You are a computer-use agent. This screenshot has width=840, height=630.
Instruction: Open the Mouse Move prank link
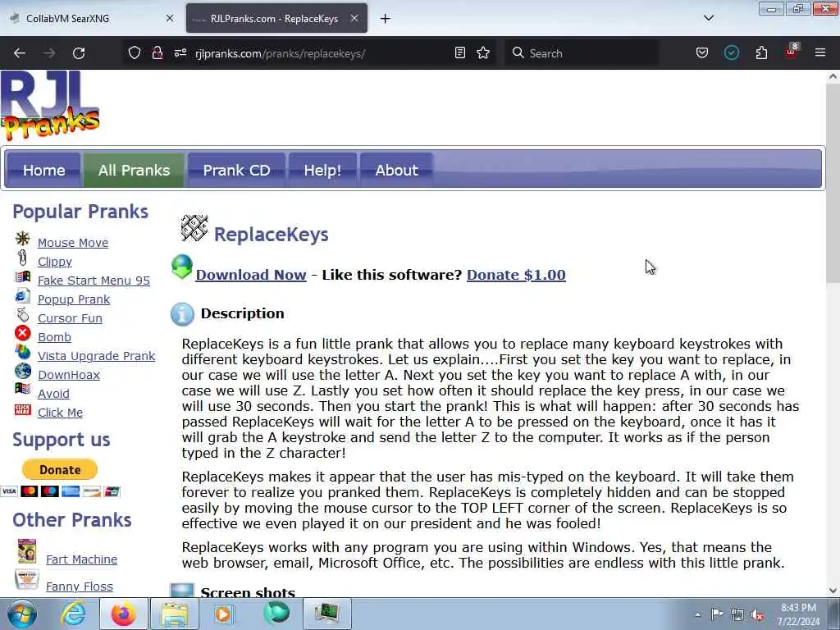[x=73, y=243]
